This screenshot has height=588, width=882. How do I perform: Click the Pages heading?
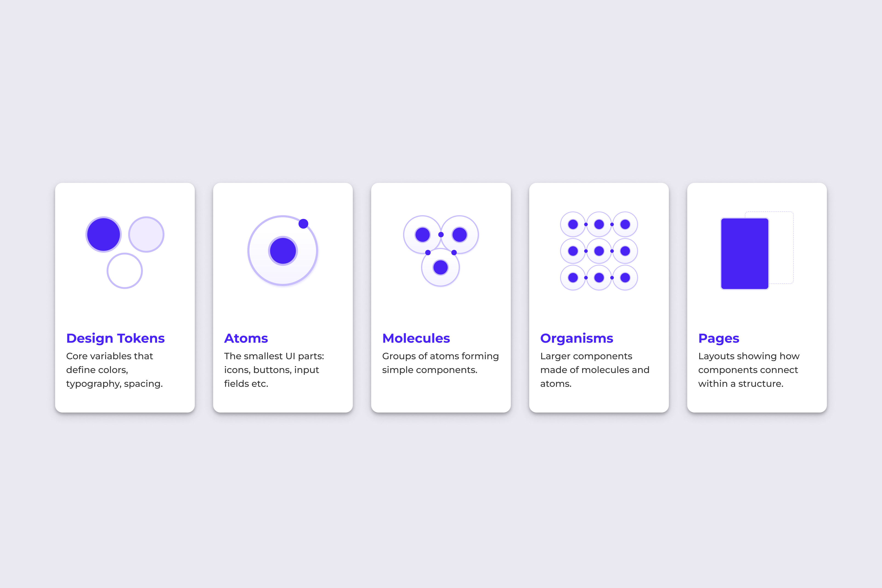(x=718, y=338)
